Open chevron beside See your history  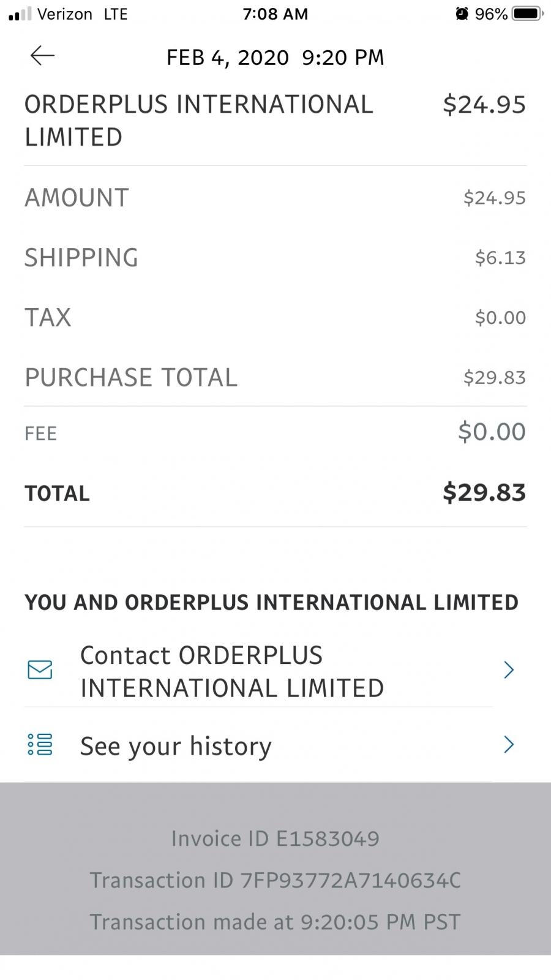(x=508, y=745)
